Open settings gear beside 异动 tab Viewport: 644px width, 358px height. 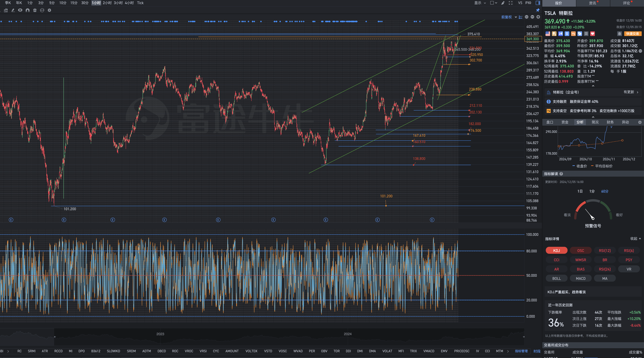(640, 122)
